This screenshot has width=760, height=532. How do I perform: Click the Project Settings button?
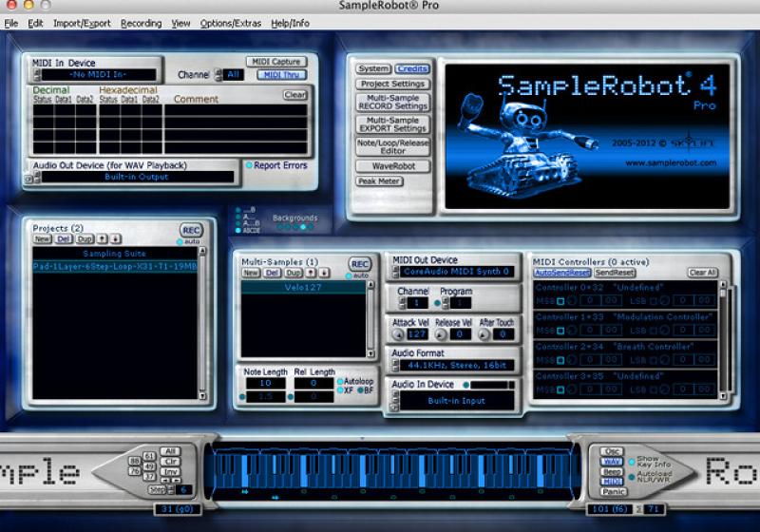tap(393, 84)
